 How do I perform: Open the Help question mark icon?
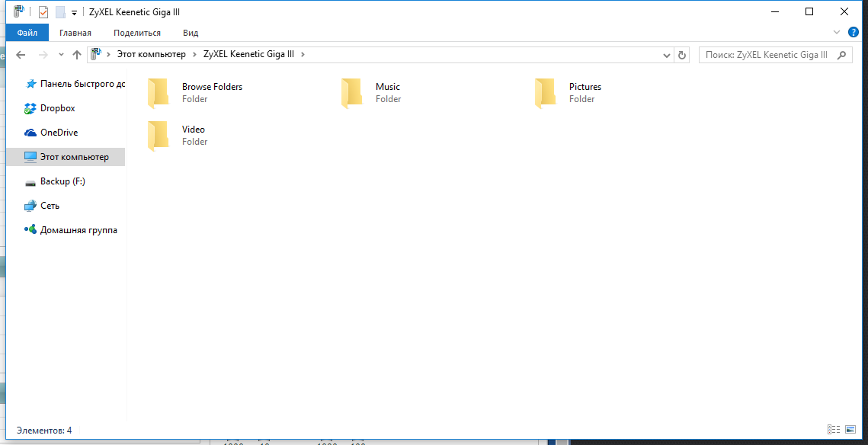click(x=853, y=32)
